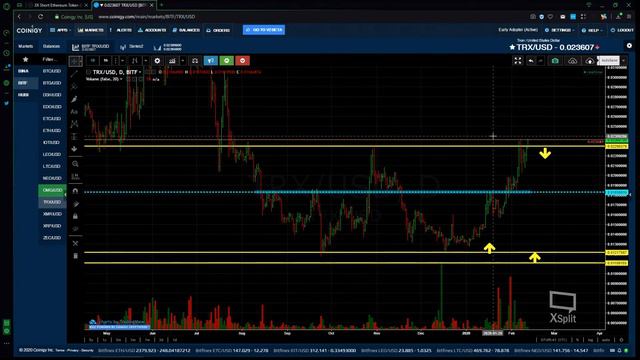Viewport: 640px width, 360px height.
Task: Select the trend line drawing tool
Action: 74,74
